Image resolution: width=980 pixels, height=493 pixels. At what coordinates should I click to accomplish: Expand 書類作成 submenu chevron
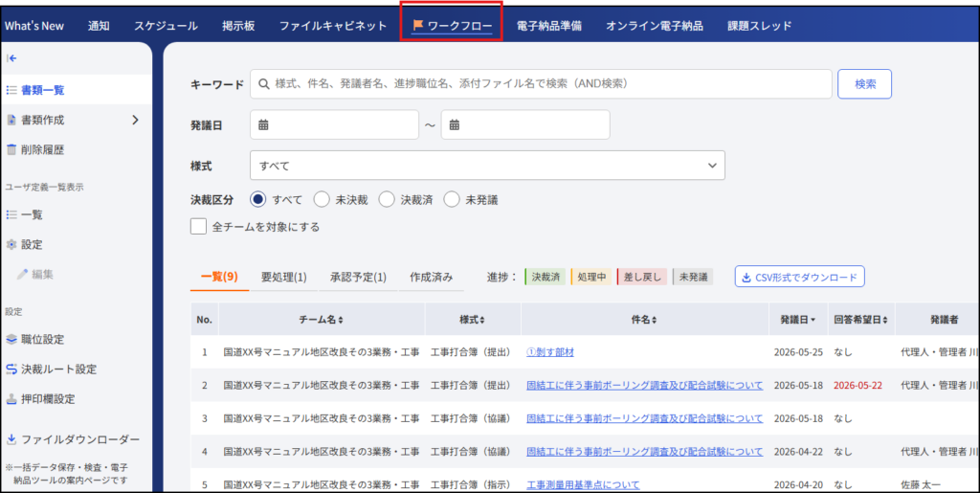pos(135,120)
